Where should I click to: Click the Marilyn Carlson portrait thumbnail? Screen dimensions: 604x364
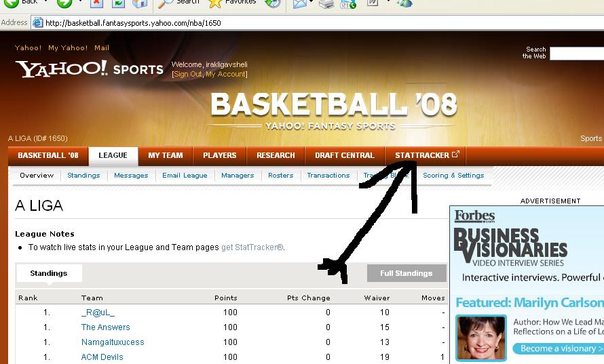point(480,338)
